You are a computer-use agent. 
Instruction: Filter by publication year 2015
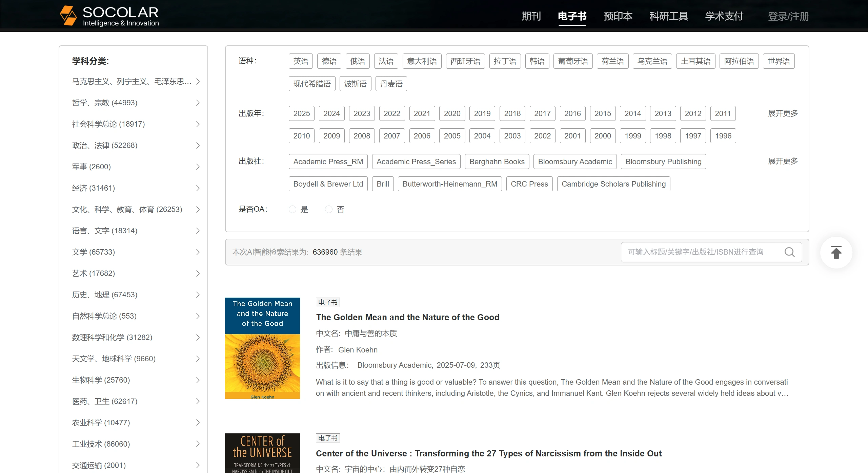(x=603, y=113)
